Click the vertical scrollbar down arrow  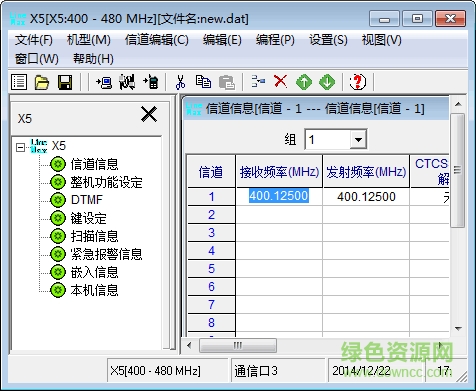pos(458,329)
